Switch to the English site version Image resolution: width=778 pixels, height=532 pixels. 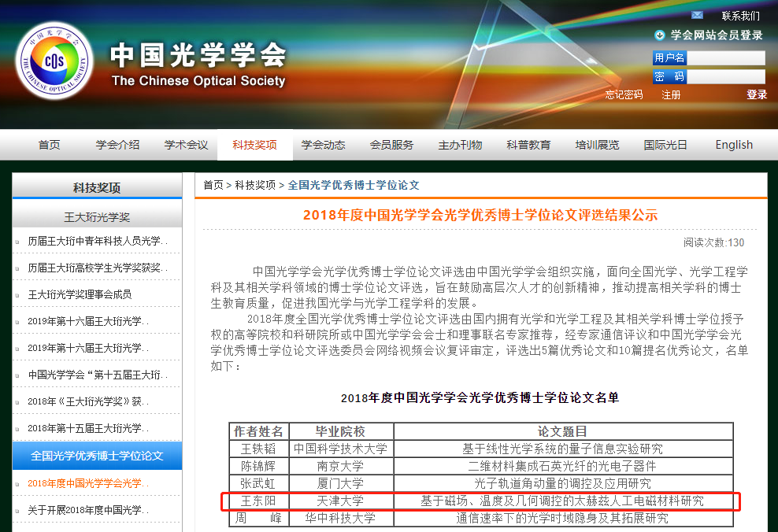click(x=734, y=145)
